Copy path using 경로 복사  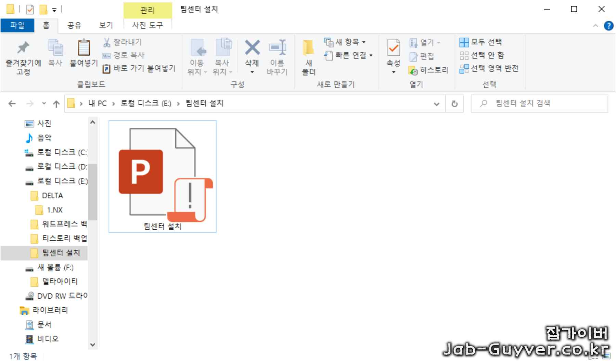coord(124,55)
